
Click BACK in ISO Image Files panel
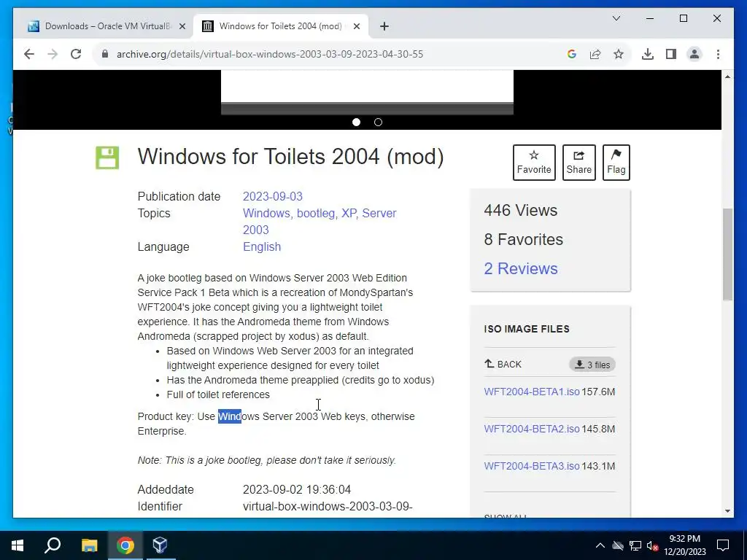click(503, 365)
